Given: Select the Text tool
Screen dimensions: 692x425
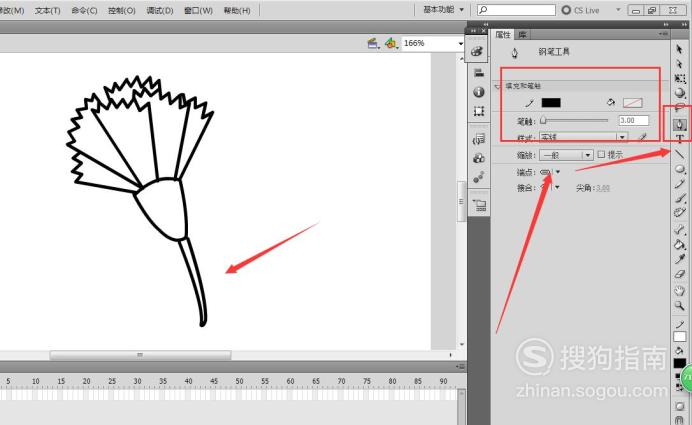Looking at the screenshot, I should (x=680, y=139).
